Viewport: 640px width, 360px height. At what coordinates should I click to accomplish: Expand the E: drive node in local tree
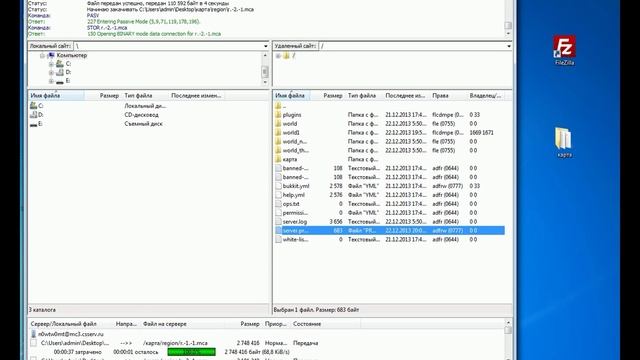[51, 81]
